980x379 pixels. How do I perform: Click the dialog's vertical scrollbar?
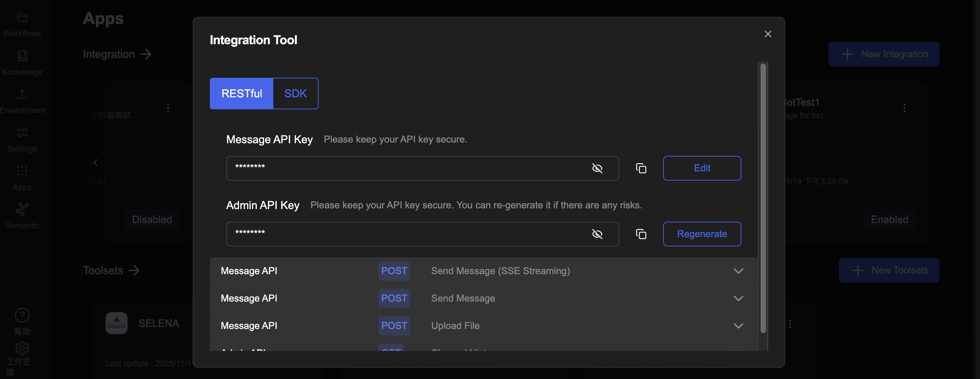pyautogui.click(x=763, y=198)
